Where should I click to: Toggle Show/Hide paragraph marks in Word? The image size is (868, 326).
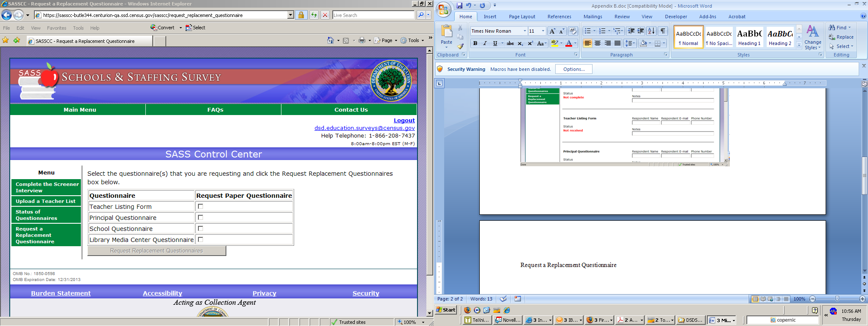tap(663, 31)
